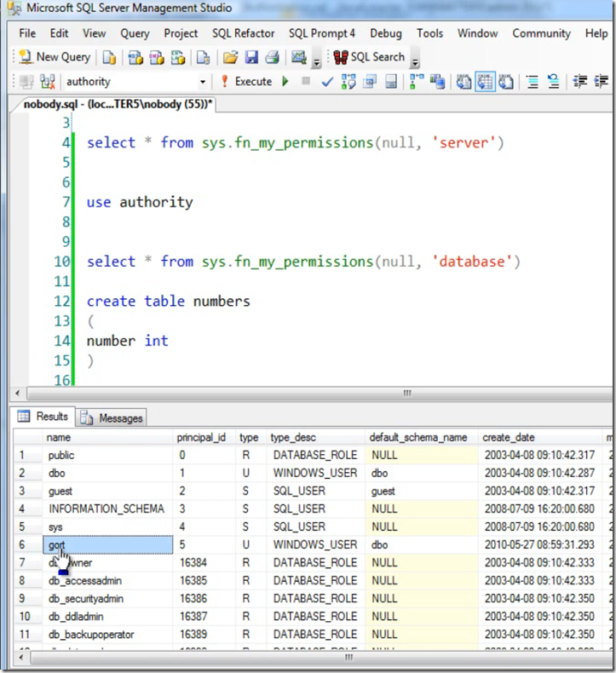
Task: Open the Community menu
Action: pyautogui.click(x=541, y=33)
